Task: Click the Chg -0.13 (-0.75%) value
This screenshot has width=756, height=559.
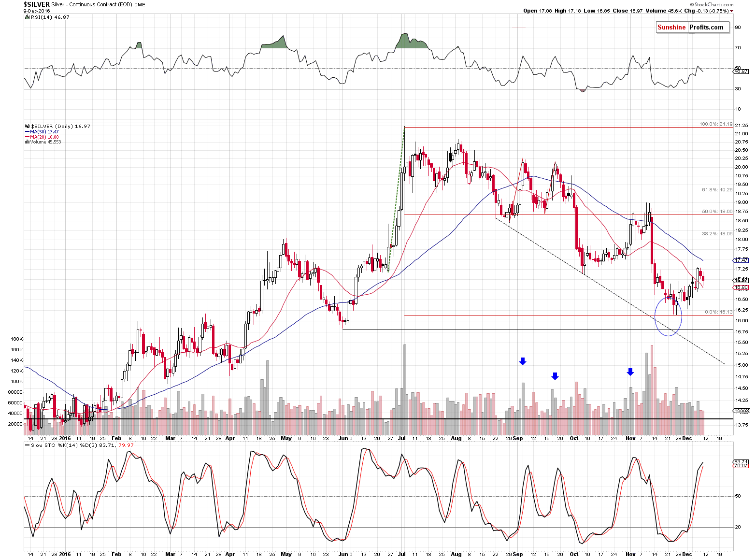Action: pos(706,11)
